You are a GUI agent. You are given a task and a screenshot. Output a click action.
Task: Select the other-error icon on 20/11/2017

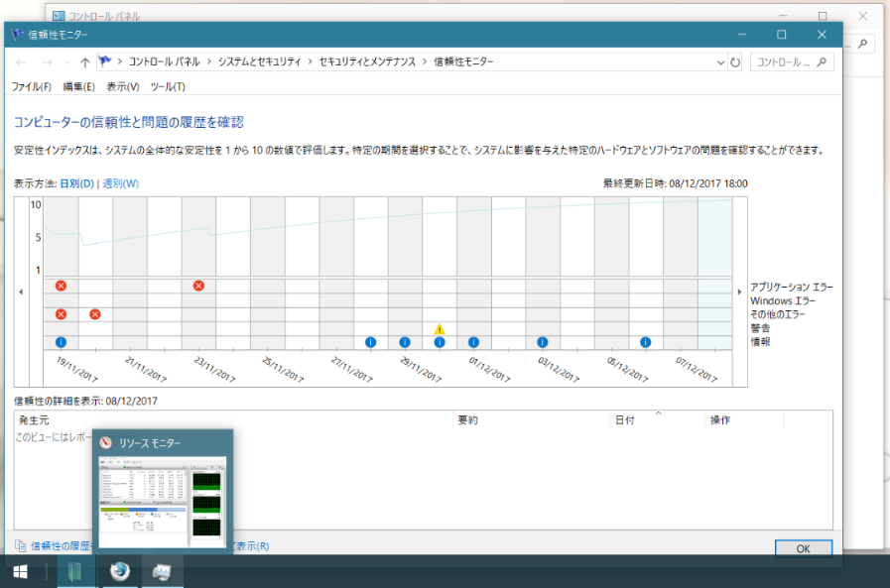pyautogui.click(x=95, y=314)
